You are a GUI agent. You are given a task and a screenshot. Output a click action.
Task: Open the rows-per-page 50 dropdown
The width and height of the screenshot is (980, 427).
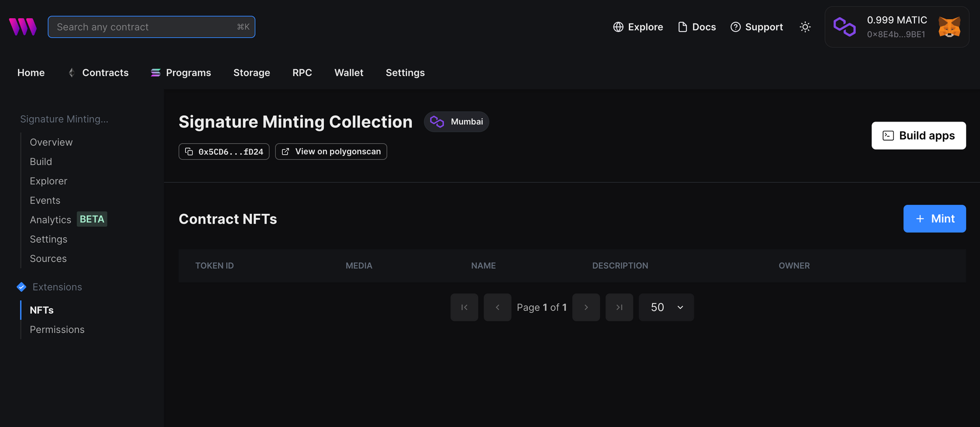pyautogui.click(x=666, y=307)
